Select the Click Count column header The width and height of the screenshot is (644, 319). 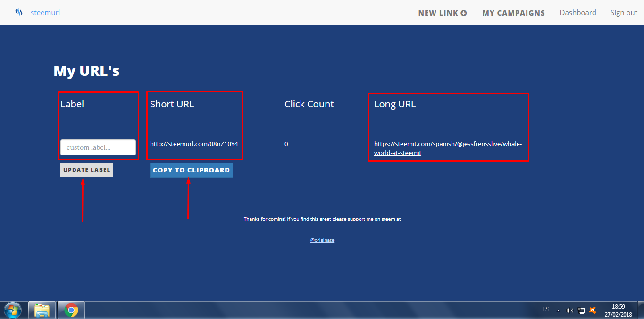tap(309, 104)
